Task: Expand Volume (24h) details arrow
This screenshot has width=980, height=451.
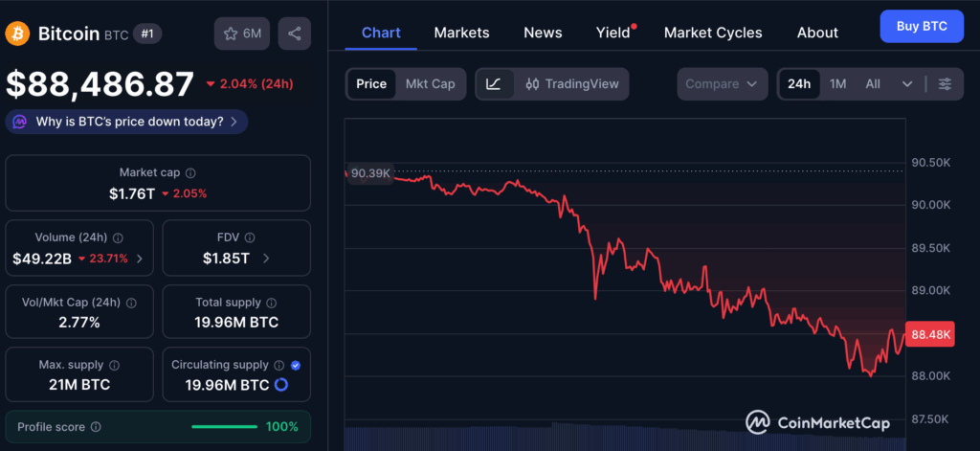Action: [x=140, y=259]
